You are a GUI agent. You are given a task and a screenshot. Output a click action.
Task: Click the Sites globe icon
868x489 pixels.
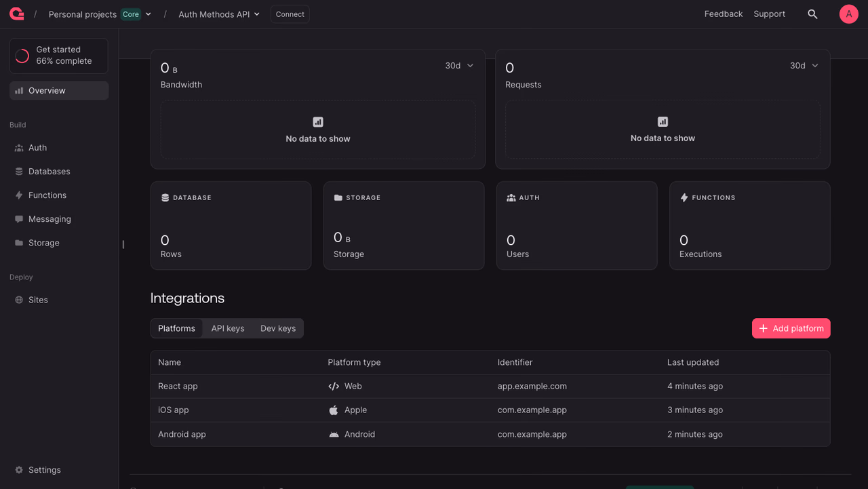[19, 300]
